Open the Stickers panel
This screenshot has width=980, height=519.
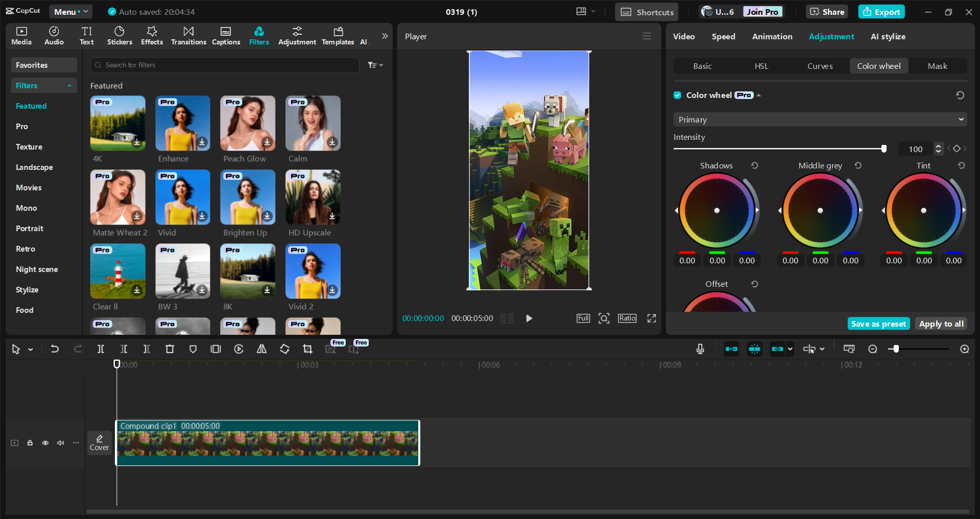[x=119, y=35]
